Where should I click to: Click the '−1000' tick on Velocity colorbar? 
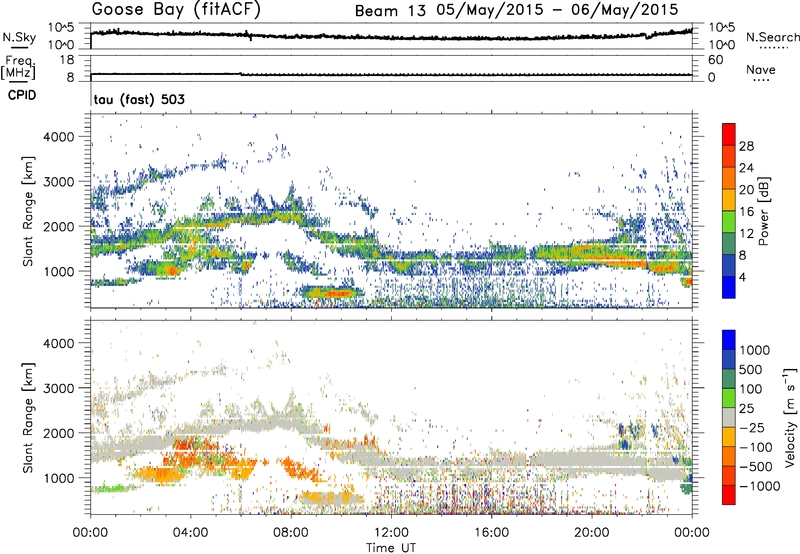(x=760, y=486)
